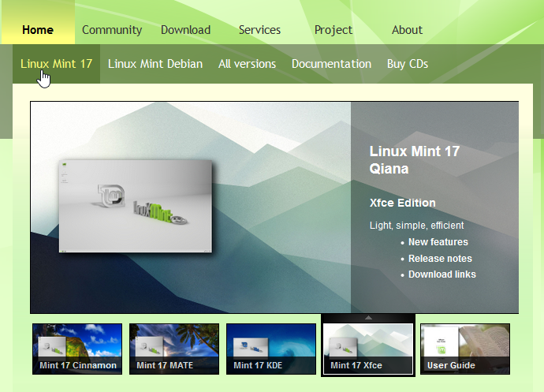544x392 pixels.
Task: Select the Services menu item
Action: click(259, 30)
